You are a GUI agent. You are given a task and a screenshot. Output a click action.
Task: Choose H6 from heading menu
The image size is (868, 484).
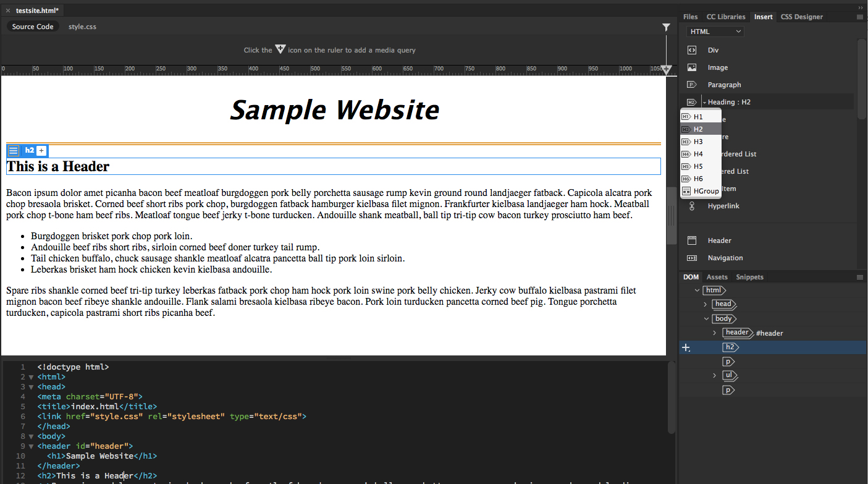click(x=701, y=179)
